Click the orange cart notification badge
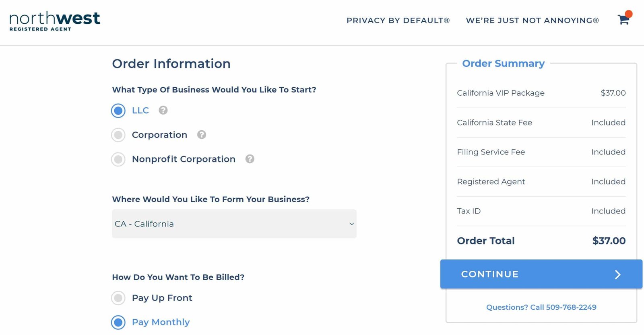This screenshot has width=644, height=335. [x=629, y=14]
